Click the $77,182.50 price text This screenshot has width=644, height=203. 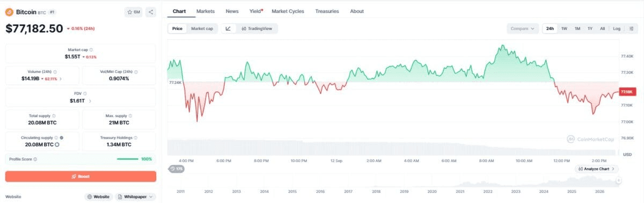[34, 29]
